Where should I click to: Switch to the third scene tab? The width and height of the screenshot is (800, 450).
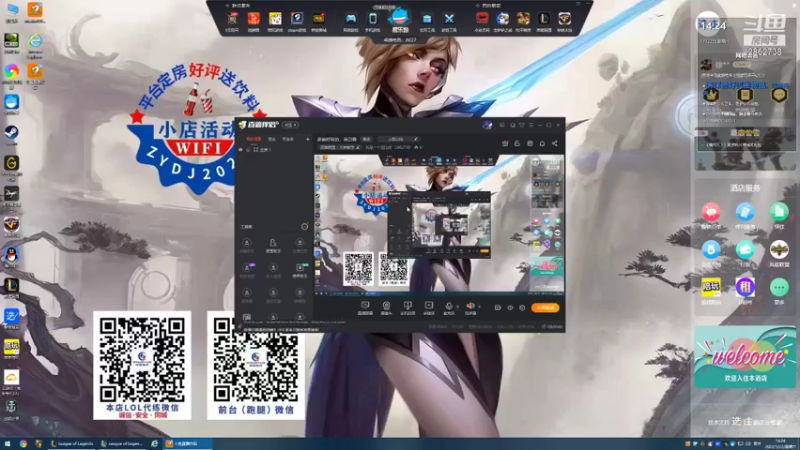pyautogui.click(x=288, y=139)
